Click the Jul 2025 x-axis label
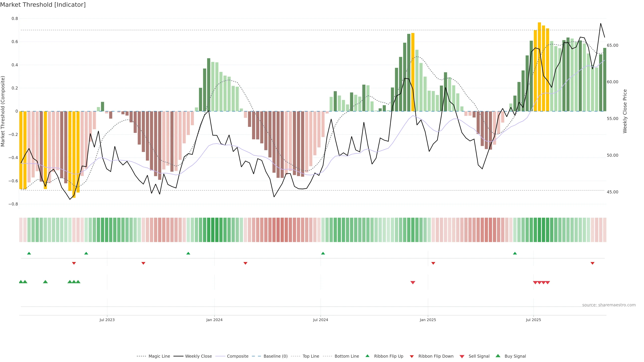The height and width of the screenshot is (362, 644). [533, 320]
